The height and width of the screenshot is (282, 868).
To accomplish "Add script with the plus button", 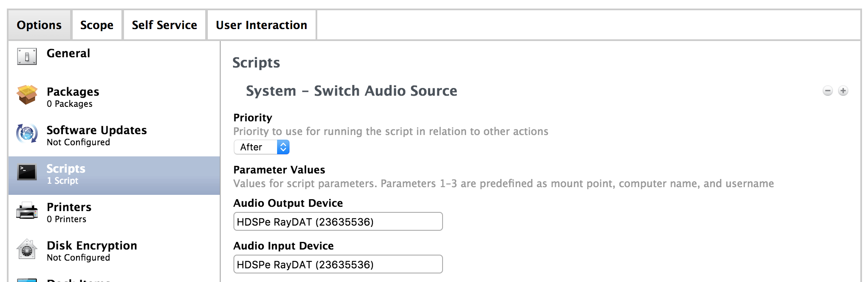I will (843, 91).
